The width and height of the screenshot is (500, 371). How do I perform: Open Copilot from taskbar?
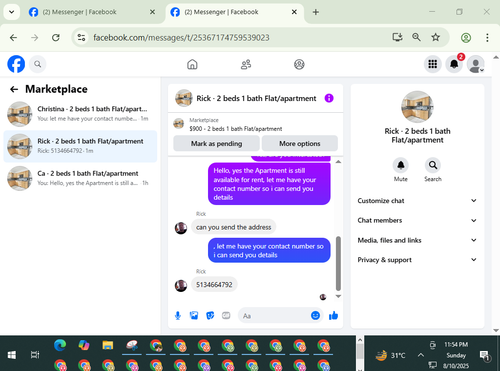coord(84,345)
